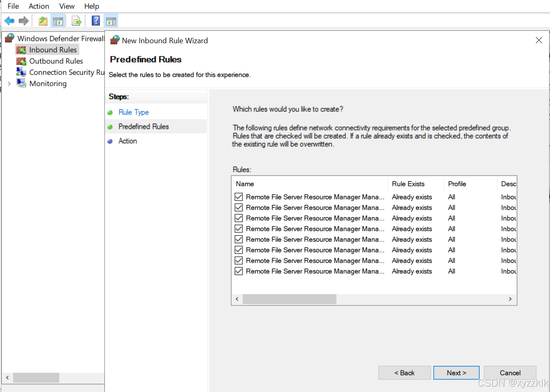
Task: Select the Windows Defender Firewall root node
Action: (61, 38)
